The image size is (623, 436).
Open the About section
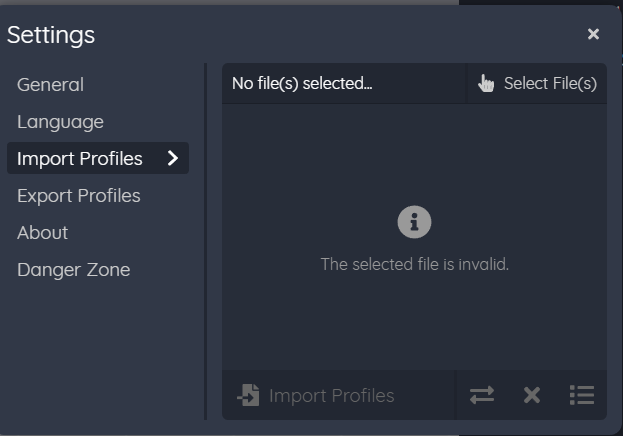[43, 233]
